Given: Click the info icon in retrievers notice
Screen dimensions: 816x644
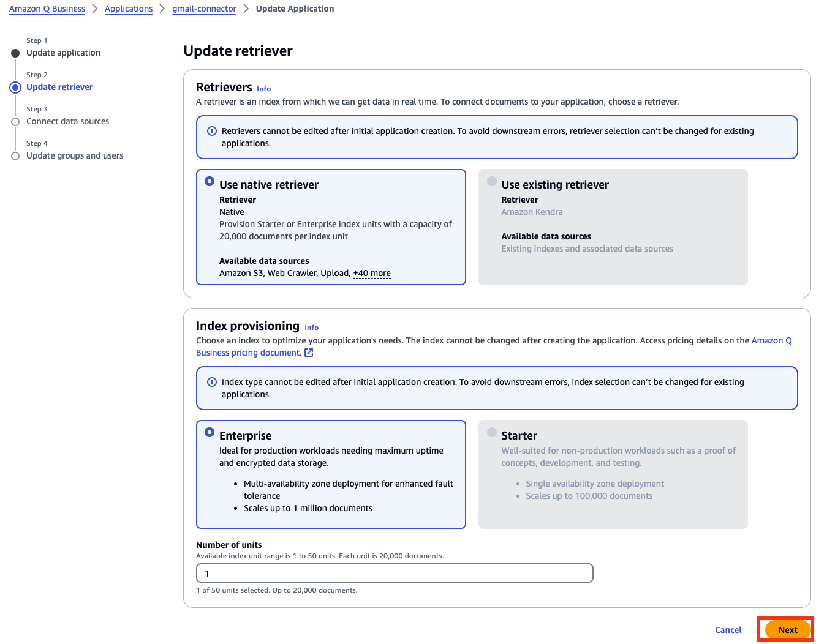Looking at the screenshot, I should point(212,131).
